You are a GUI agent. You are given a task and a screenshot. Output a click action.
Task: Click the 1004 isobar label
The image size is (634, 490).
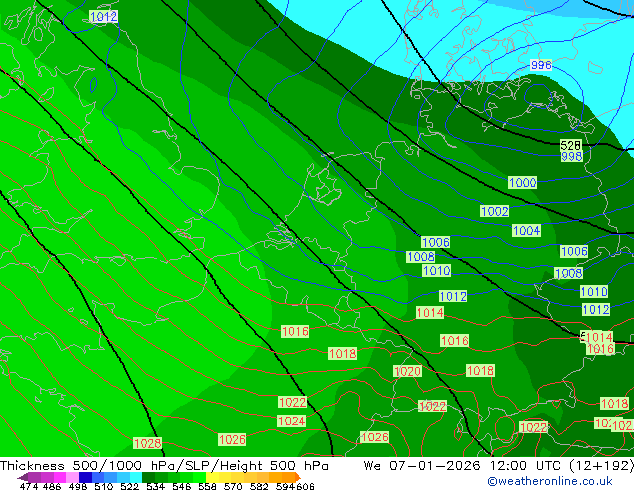[526, 230]
